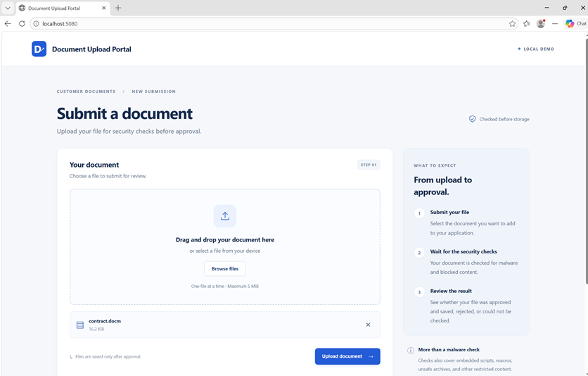Click step 3 circle for Review the result

coord(419,292)
